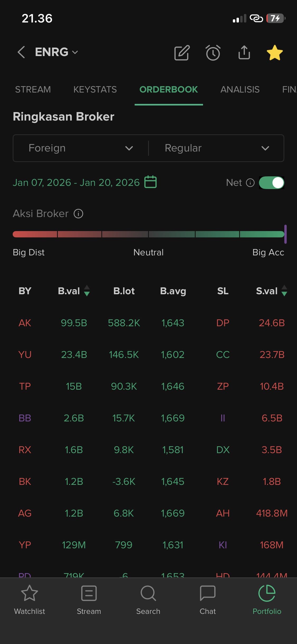Tap the Jan 07 - Jan 20 date range
Screen dimensions: 297x644
click(x=76, y=182)
